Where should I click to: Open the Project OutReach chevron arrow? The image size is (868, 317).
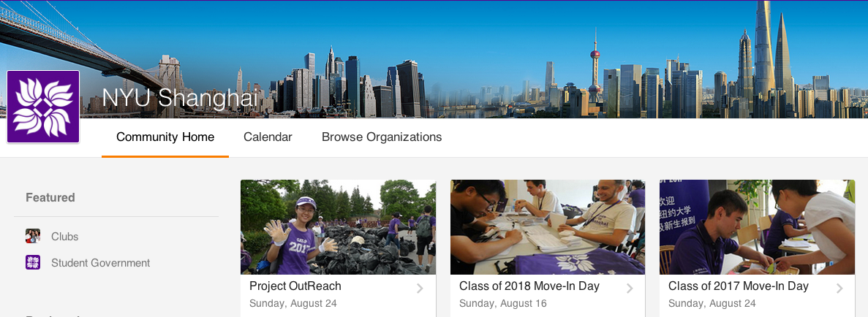tap(420, 289)
